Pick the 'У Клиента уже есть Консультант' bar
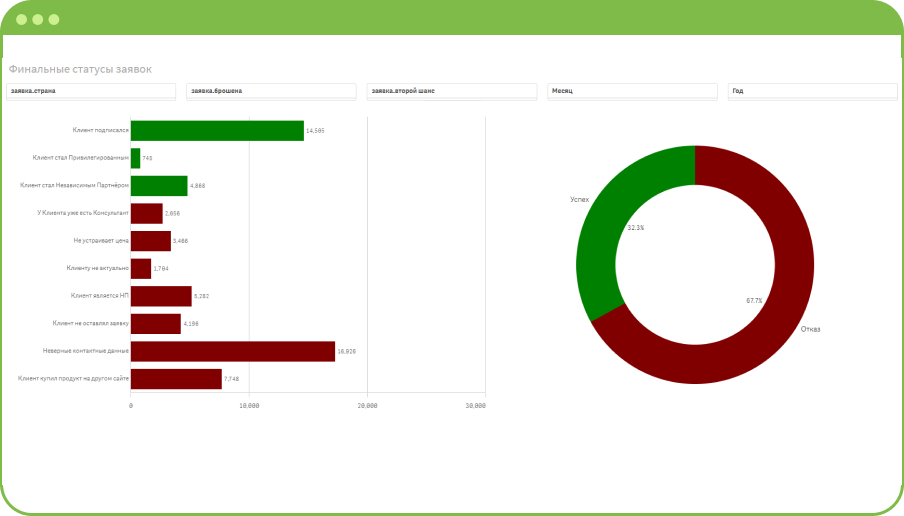The width and height of the screenshot is (904, 516). click(147, 213)
